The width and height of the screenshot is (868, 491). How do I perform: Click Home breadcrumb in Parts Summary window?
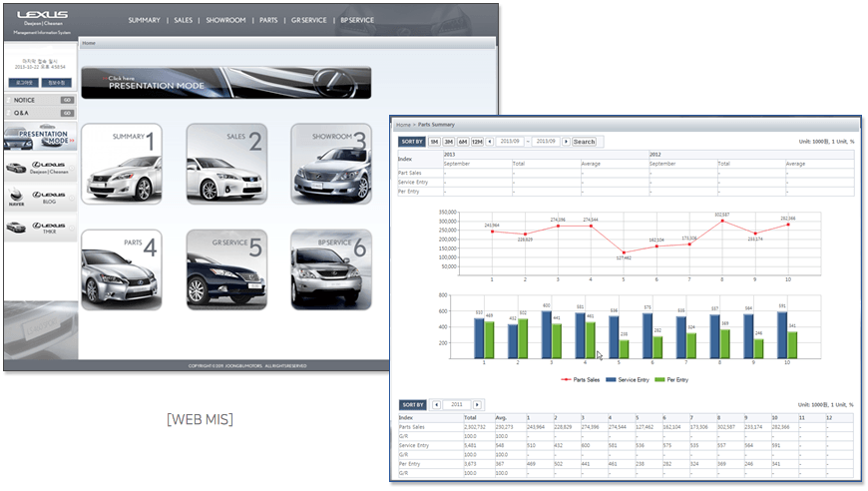[403, 125]
